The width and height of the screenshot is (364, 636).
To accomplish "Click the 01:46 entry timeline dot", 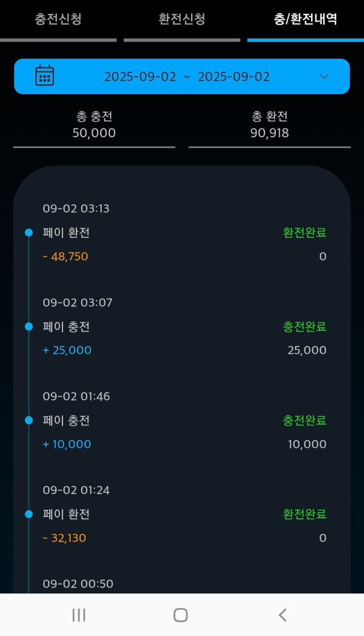I will click(x=29, y=420).
